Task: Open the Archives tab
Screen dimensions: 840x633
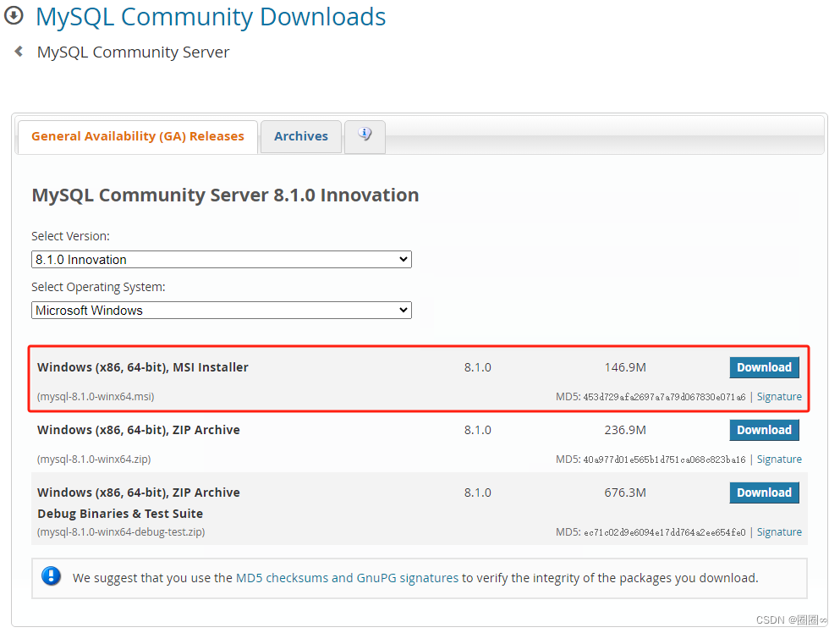Action: point(301,136)
